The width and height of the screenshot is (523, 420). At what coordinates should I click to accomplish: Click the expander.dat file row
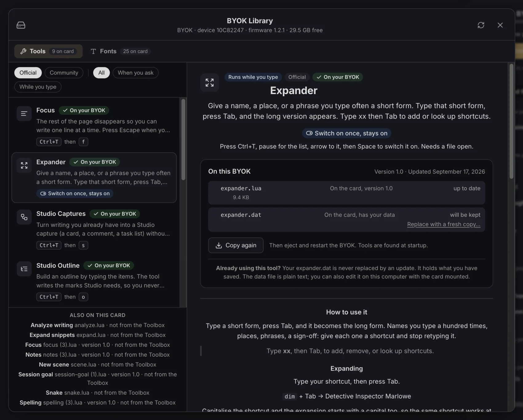347,220
